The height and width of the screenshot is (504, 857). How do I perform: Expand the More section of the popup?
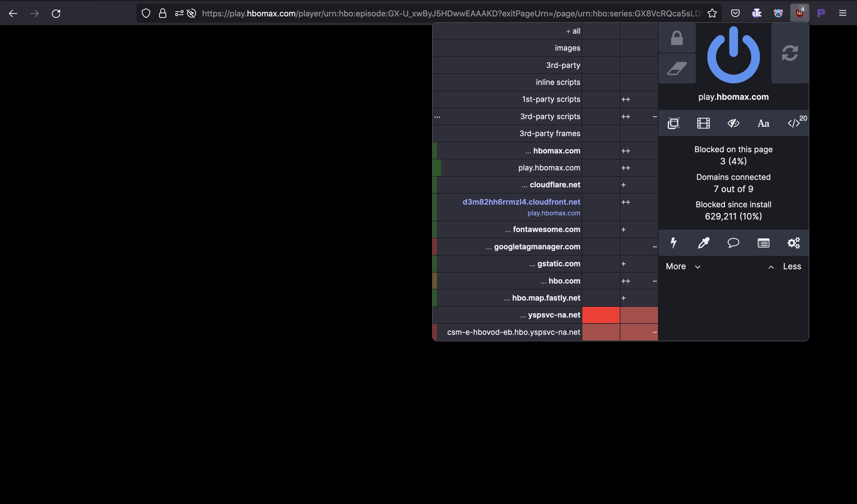click(x=683, y=266)
